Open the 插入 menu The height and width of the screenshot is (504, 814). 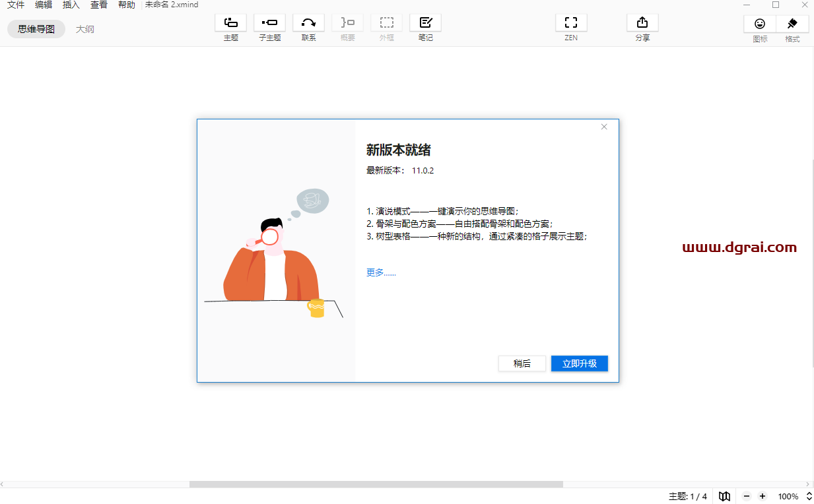(71, 5)
